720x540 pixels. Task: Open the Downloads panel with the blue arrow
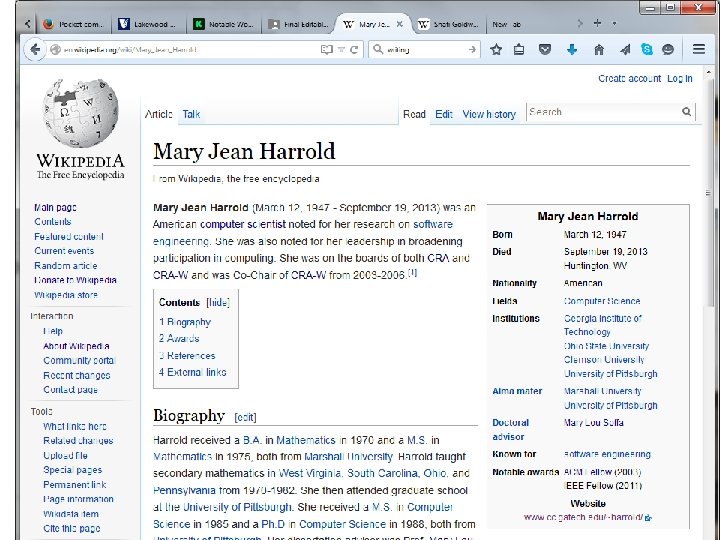tap(572, 49)
